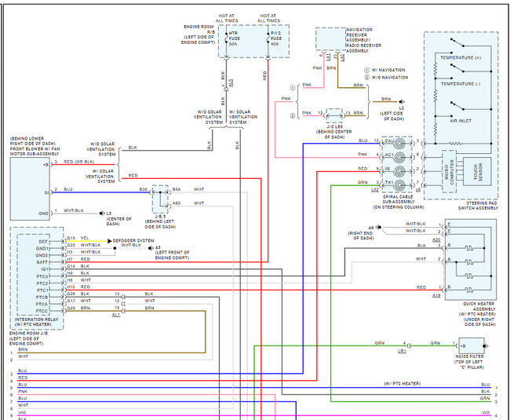Click the LR1 connector label
The height and width of the screenshot is (420, 510).
tap(402, 352)
